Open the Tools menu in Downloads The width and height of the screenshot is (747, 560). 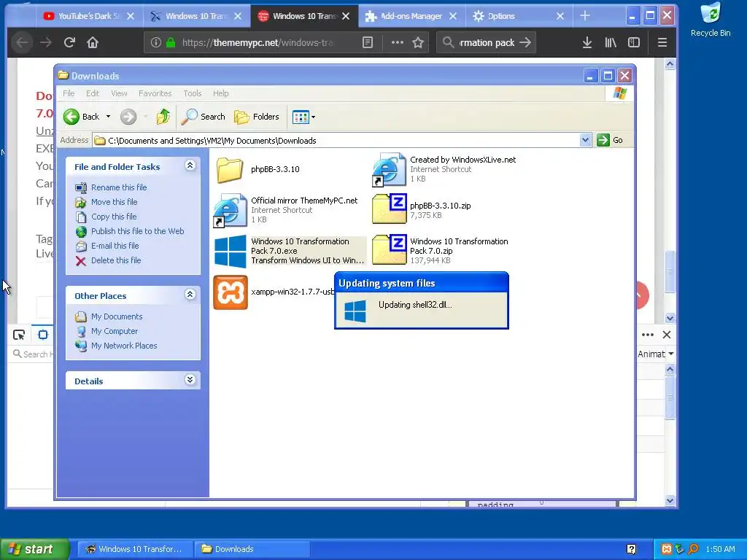tap(193, 93)
